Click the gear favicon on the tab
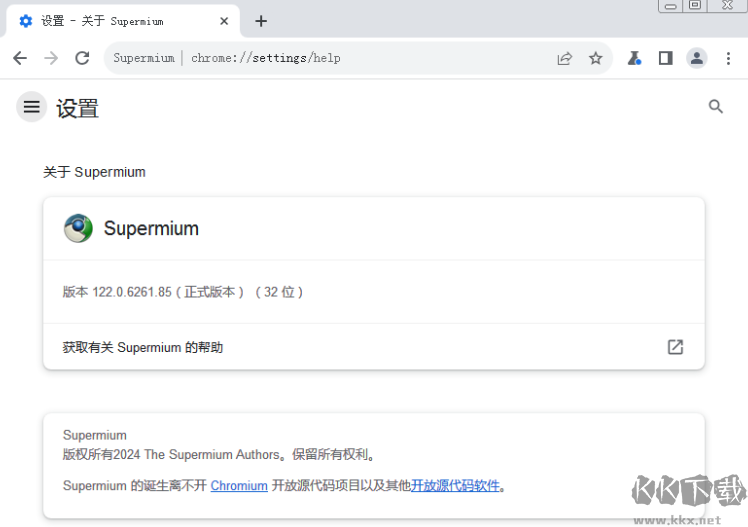The width and height of the screenshot is (748, 527). point(26,21)
